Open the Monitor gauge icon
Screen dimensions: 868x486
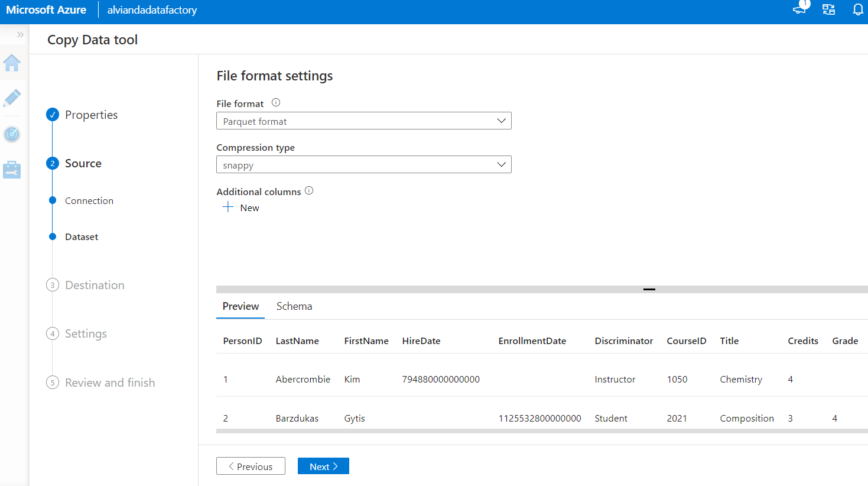click(12, 134)
